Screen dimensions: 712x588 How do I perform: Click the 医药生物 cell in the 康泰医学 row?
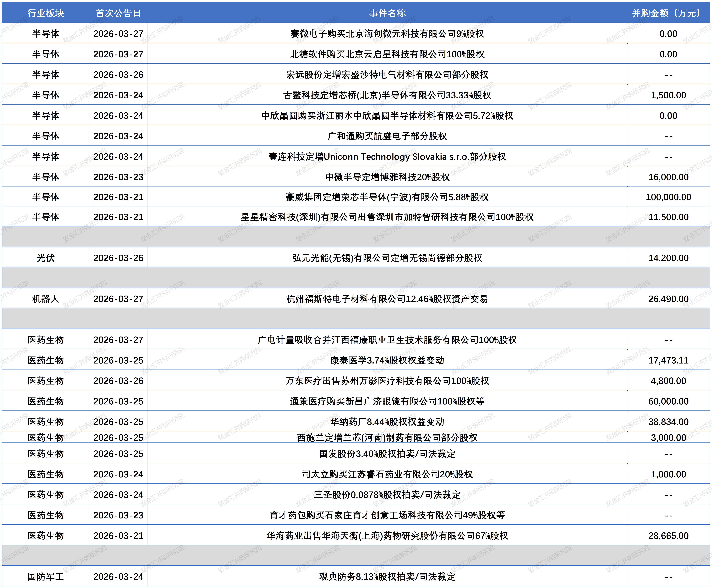coord(46,360)
